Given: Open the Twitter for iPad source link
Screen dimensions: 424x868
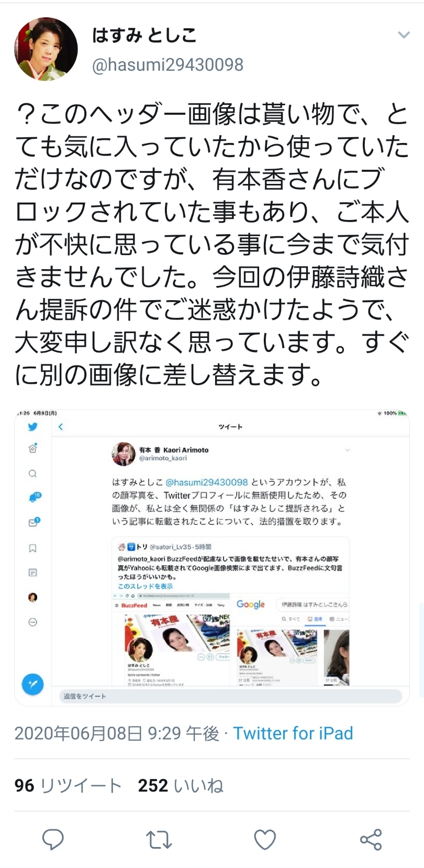Looking at the screenshot, I should (x=293, y=733).
